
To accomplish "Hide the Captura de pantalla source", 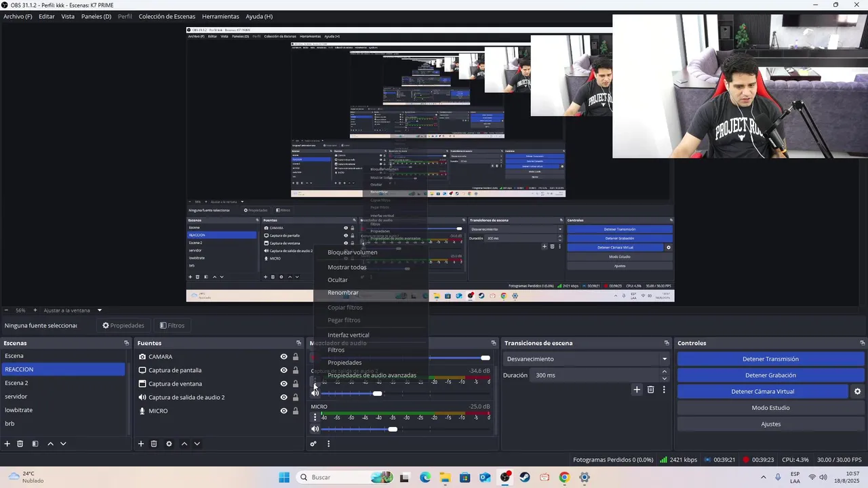I will click(284, 370).
